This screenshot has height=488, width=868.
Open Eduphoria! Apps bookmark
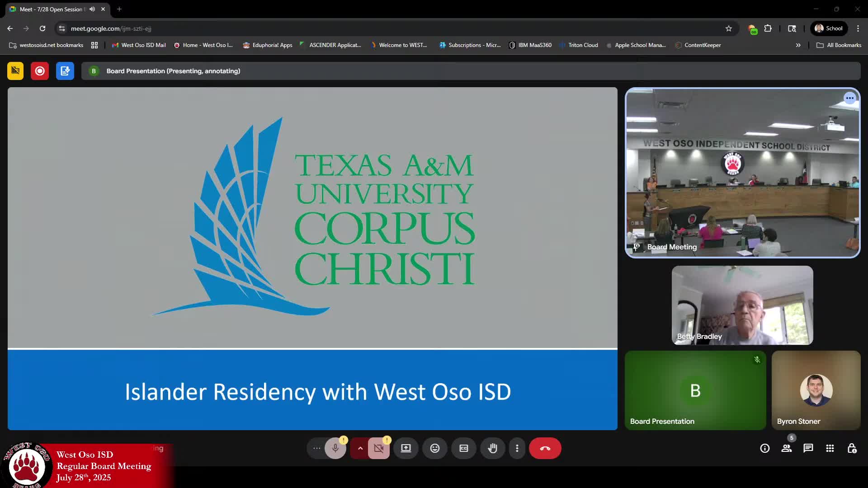tap(268, 45)
